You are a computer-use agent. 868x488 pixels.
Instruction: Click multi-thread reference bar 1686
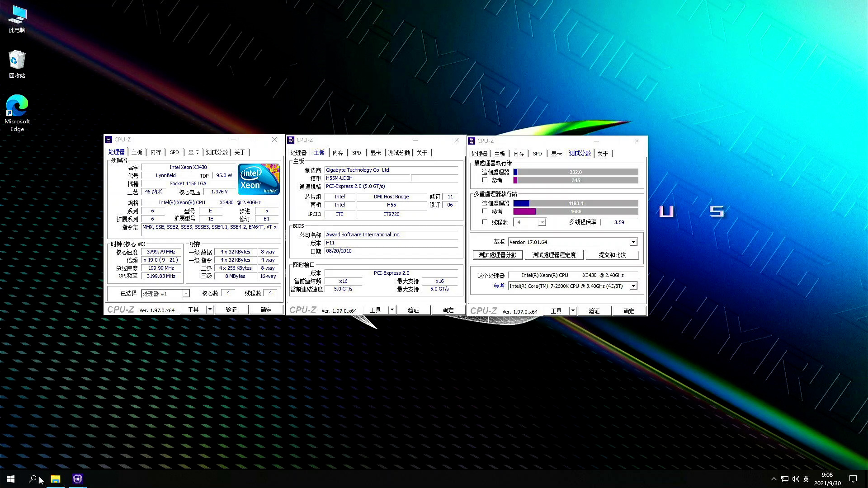pos(576,211)
